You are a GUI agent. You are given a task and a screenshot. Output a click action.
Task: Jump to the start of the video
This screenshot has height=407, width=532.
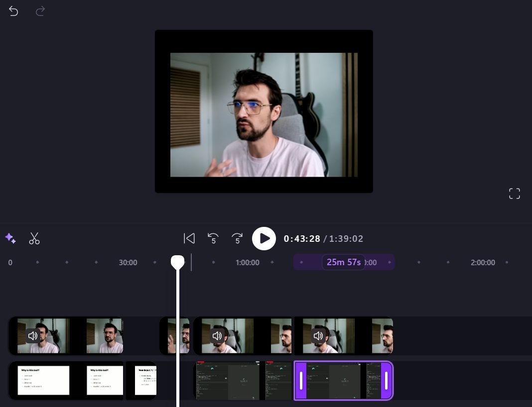coord(189,238)
